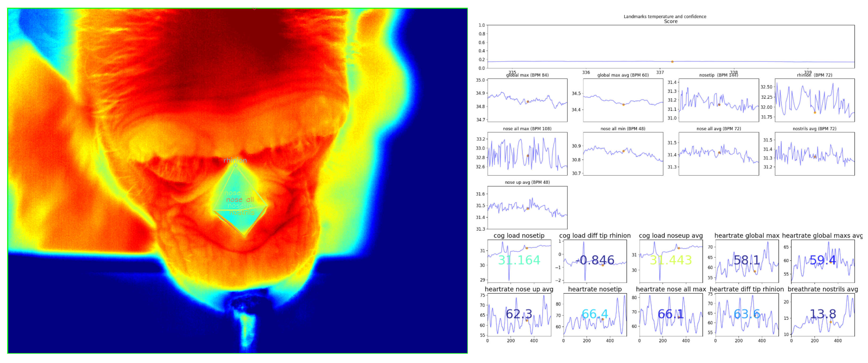This screenshot has height=363, width=868.
Task: Click the -0.846 cog load diff value
Action: click(x=595, y=260)
